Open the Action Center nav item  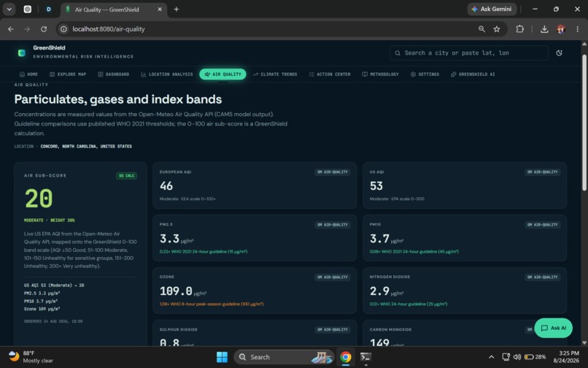pos(330,74)
